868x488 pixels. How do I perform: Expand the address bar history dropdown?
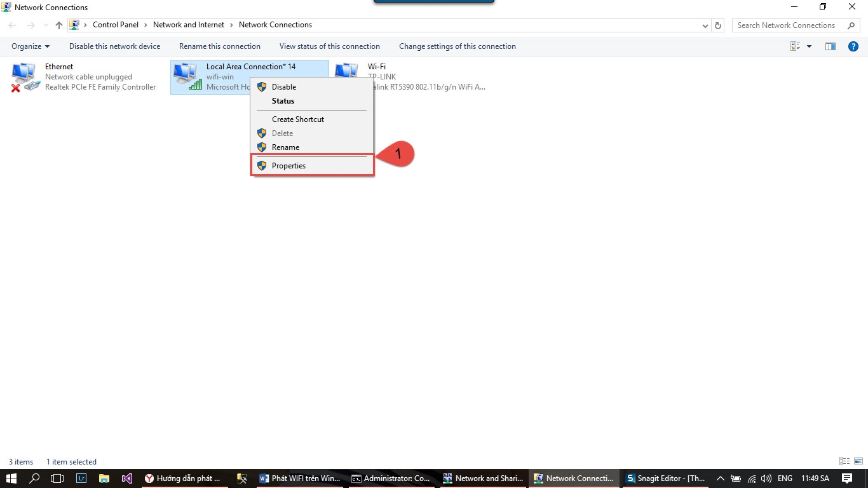(x=705, y=26)
